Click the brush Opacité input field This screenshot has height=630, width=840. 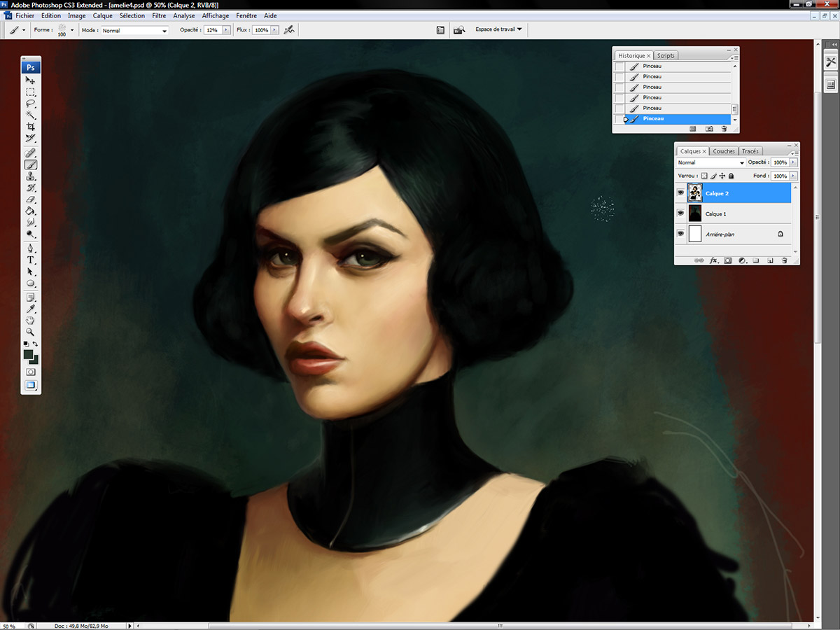coord(212,31)
